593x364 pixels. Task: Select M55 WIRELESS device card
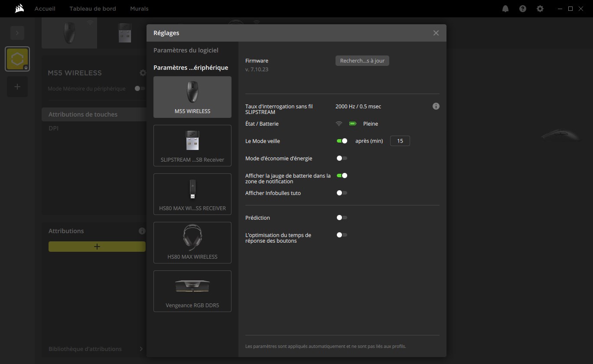click(192, 97)
